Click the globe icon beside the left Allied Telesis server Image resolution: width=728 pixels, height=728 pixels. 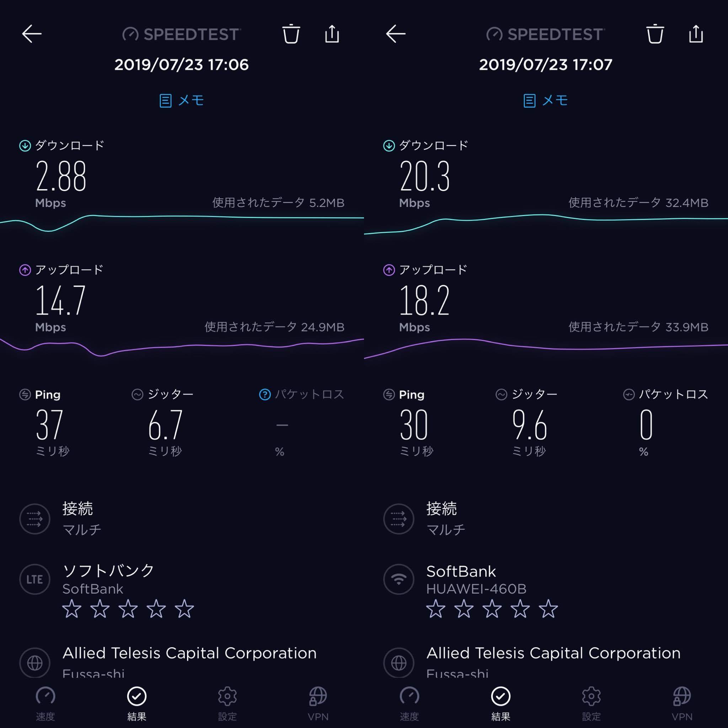35,663
